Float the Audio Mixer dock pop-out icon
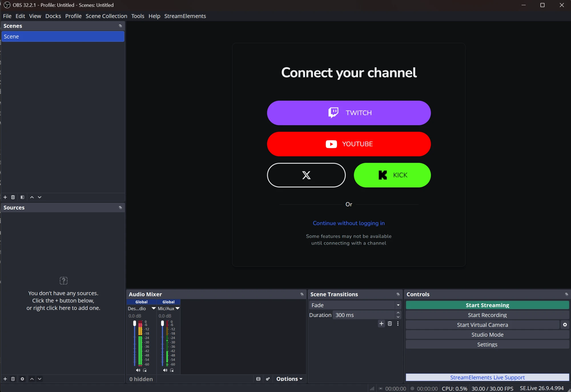 (302, 294)
